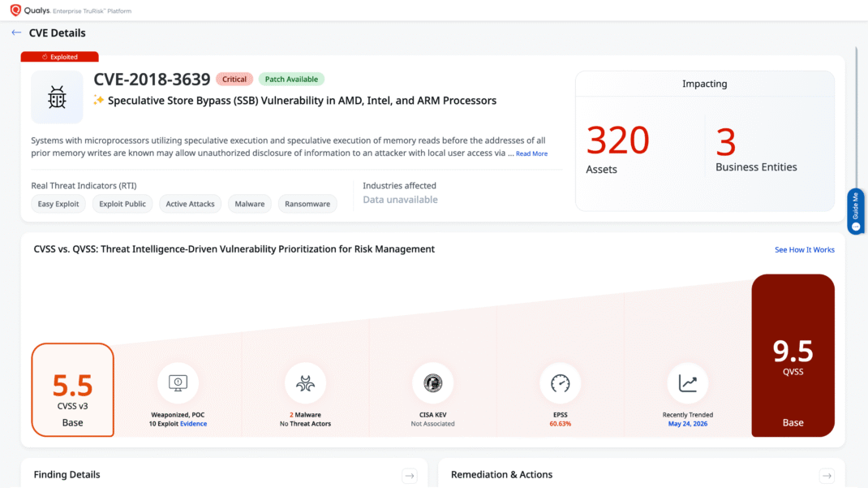Click the CISA KEV seal icon
This screenshot has height=488, width=868.
(433, 382)
